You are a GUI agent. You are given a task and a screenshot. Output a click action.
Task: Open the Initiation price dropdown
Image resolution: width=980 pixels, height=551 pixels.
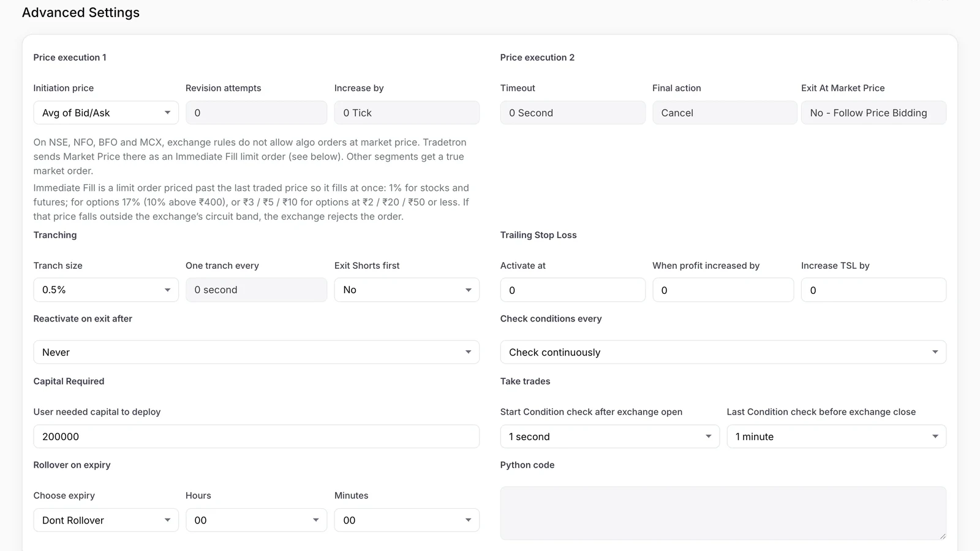pos(106,113)
